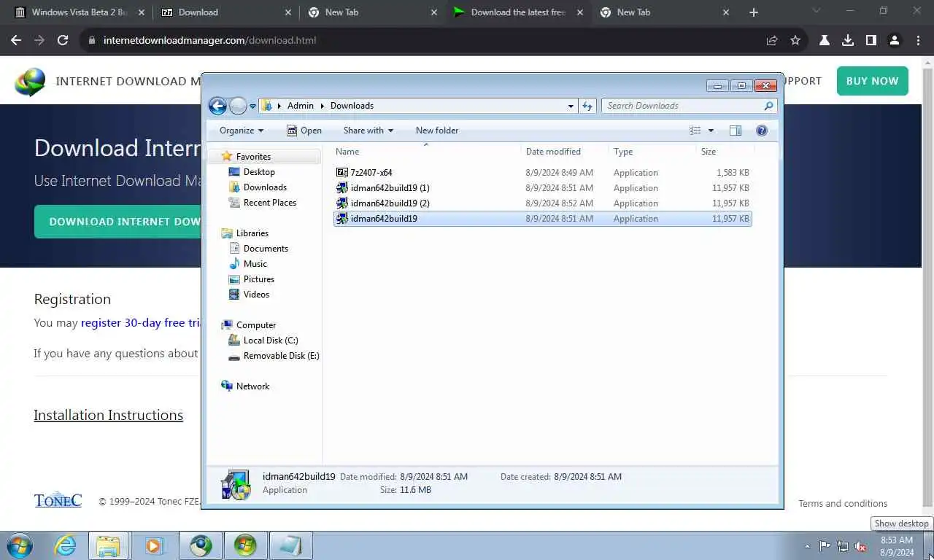Open a new Chrome tab with plus button

754,12
